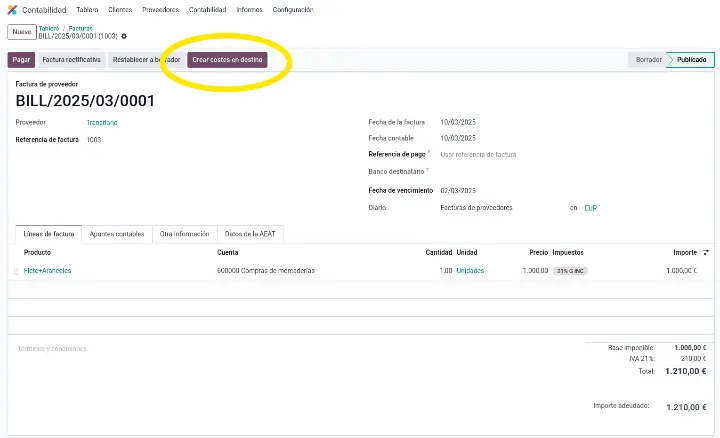Switch to Otra información tab
The height and width of the screenshot is (438, 720).
pyautogui.click(x=184, y=234)
